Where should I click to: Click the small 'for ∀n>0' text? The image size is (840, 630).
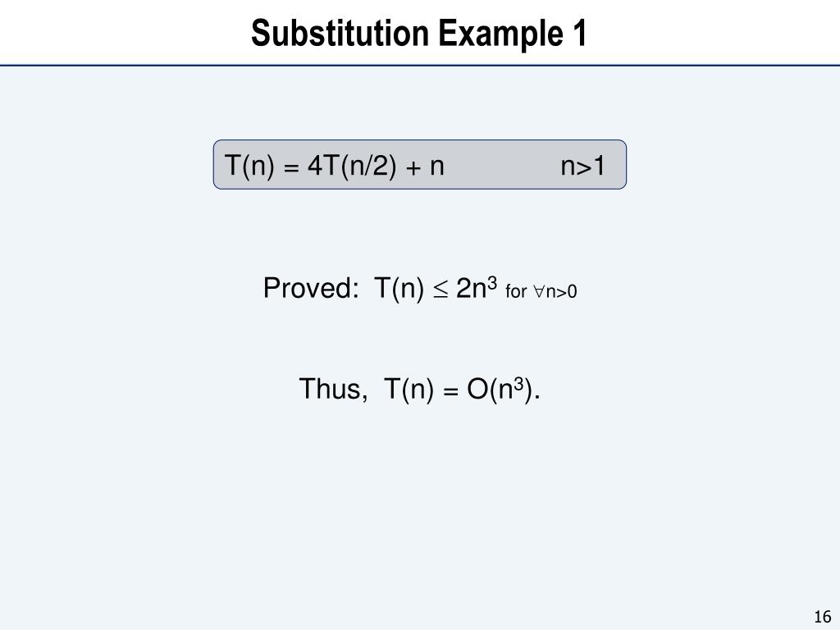[x=541, y=291]
